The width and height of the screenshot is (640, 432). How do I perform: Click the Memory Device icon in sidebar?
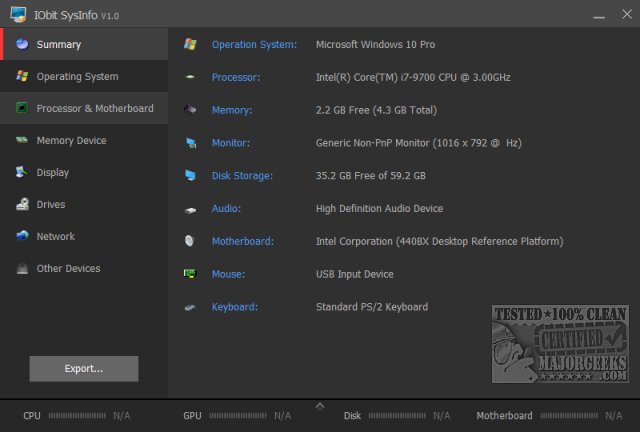click(x=21, y=140)
